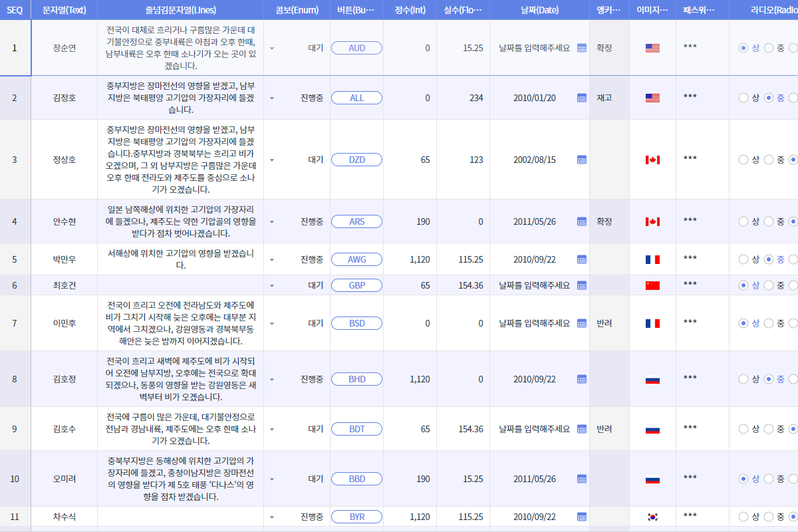Viewport: 798px width, 532px height.
Task: Click the South Korea flag in row 11
Action: click(x=652, y=517)
